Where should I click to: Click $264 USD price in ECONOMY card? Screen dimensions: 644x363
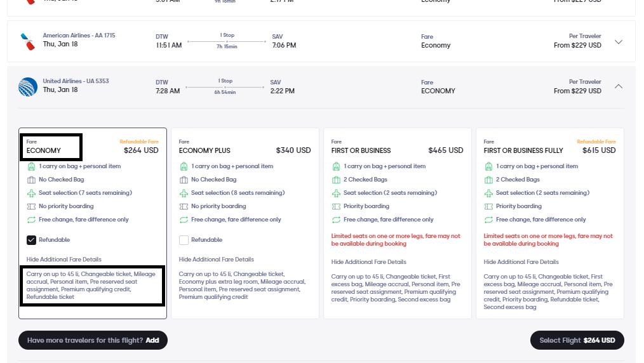[x=141, y=150]
